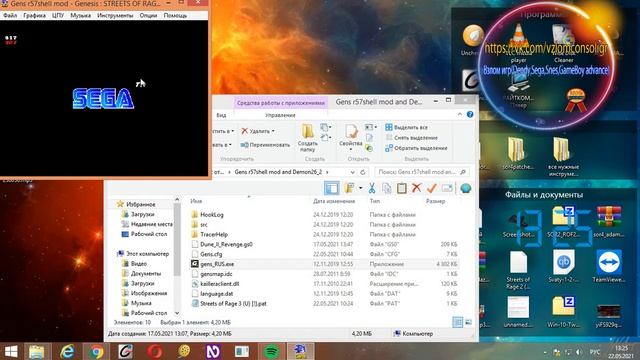
Task: Click the orange checkmark toolbar icon
Action: [431, 188]
